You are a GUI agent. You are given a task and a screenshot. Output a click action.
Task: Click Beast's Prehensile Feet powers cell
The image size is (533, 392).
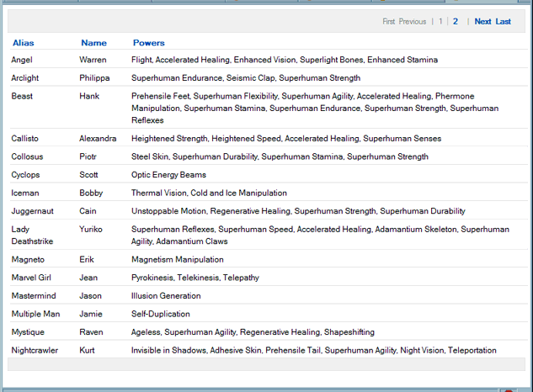pyautogui.click(x=315, y=108)
